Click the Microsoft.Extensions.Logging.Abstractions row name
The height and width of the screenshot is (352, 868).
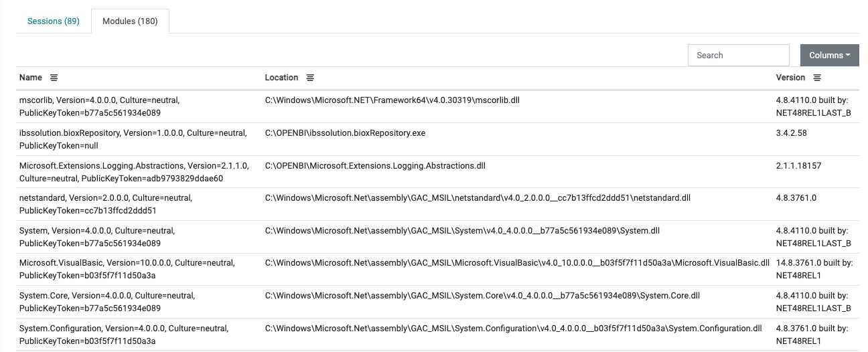click(x=134, y=171)
